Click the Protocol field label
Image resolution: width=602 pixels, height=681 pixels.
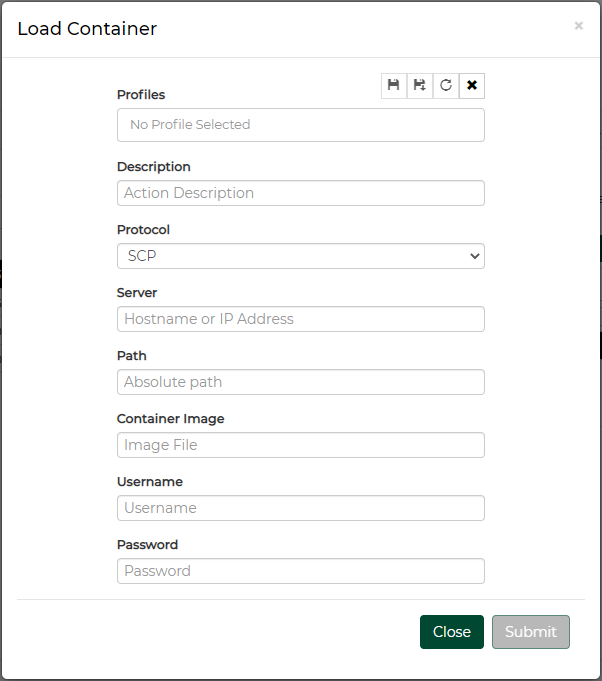(x=143, y=230)
